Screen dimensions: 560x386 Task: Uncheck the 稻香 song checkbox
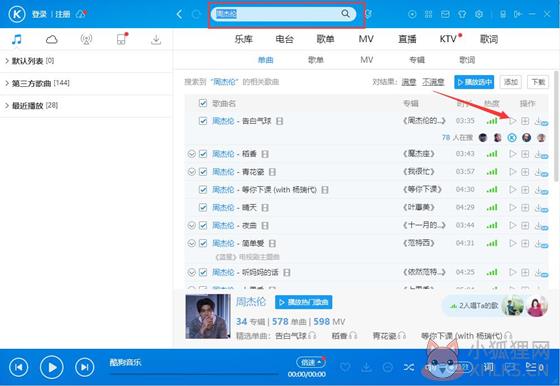203,154
